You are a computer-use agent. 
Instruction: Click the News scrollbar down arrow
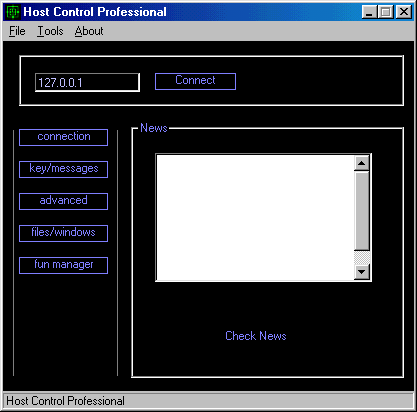[361, 272]
